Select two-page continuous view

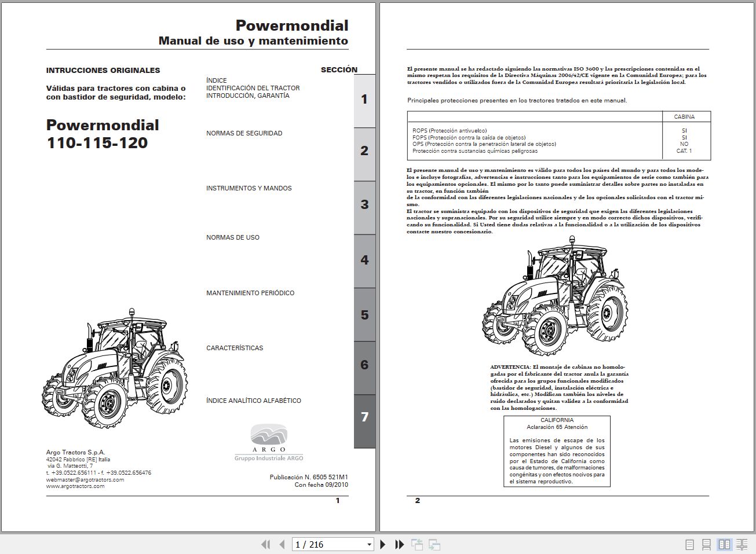pos(742,545)
